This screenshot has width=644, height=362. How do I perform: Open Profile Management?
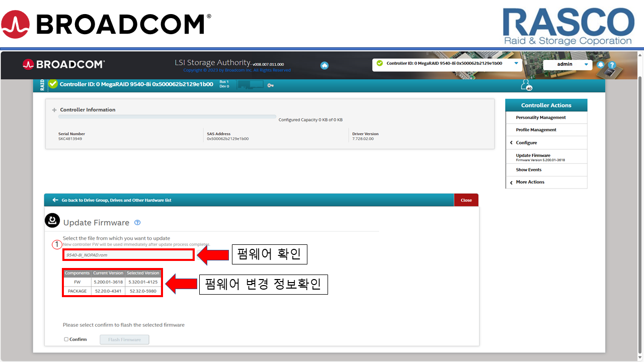point(546,130)
